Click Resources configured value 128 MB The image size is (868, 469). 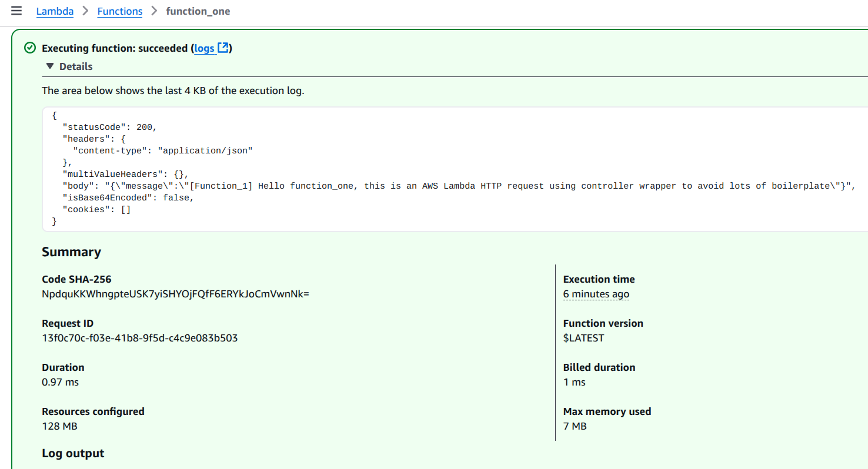point(59,426)
